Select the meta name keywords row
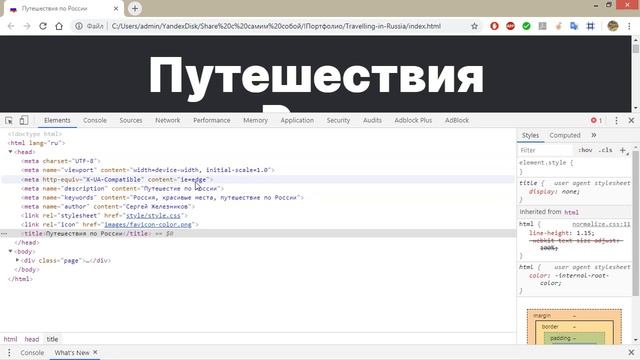Screen dimensions: 640x360 pos(162,198)
